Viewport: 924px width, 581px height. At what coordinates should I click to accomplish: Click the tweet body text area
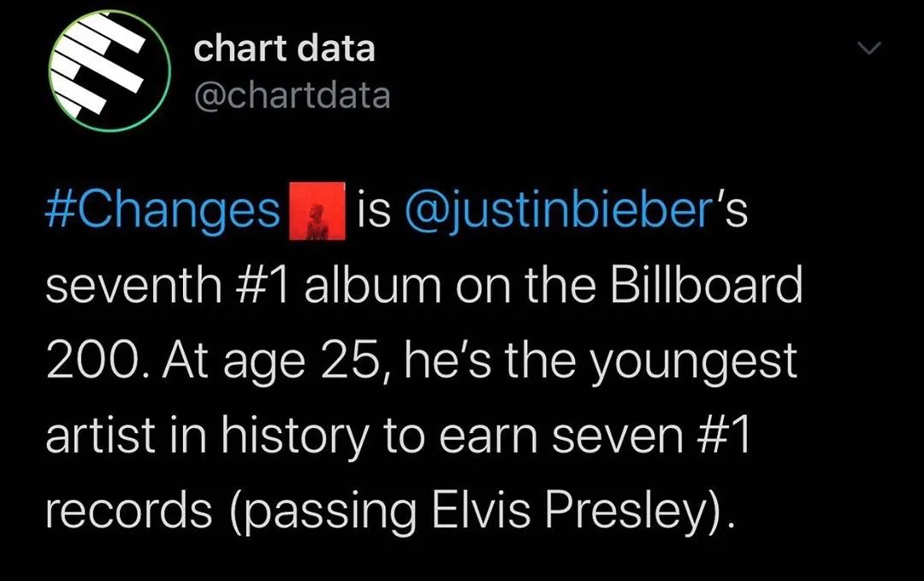[x=428, y=359]
